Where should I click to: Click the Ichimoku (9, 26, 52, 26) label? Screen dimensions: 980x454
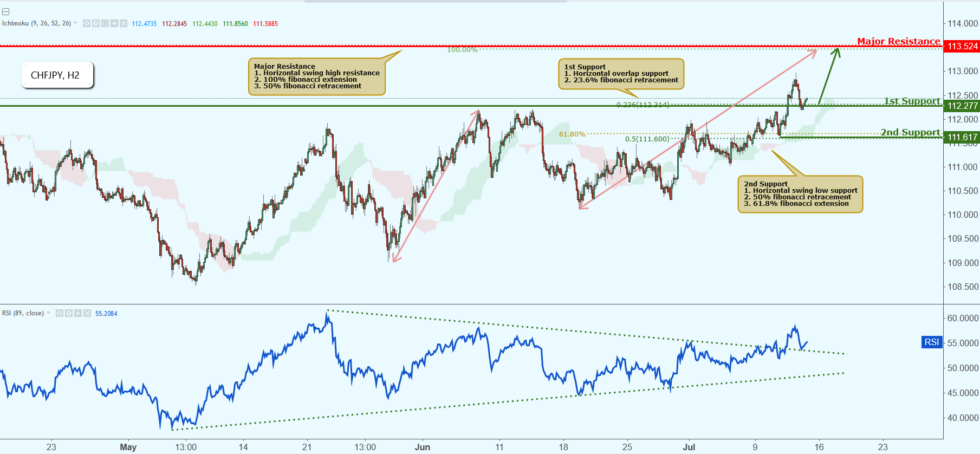click(x=36, y=23)
